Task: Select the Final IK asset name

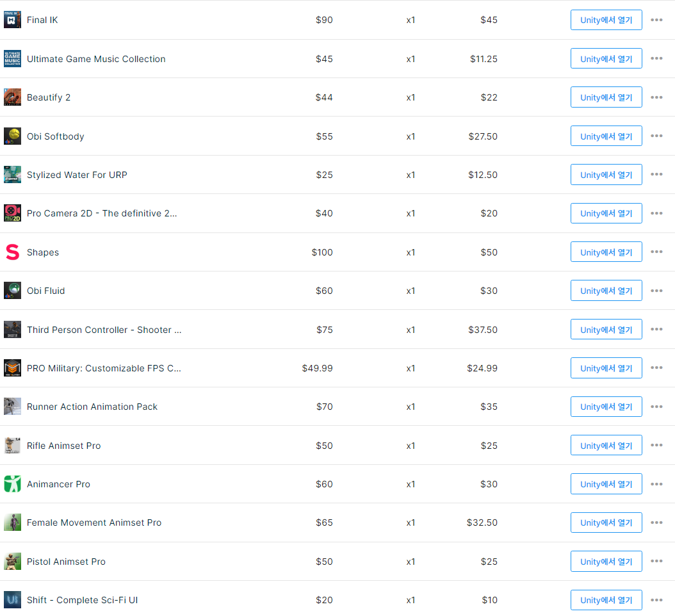Action: [42, 20]
